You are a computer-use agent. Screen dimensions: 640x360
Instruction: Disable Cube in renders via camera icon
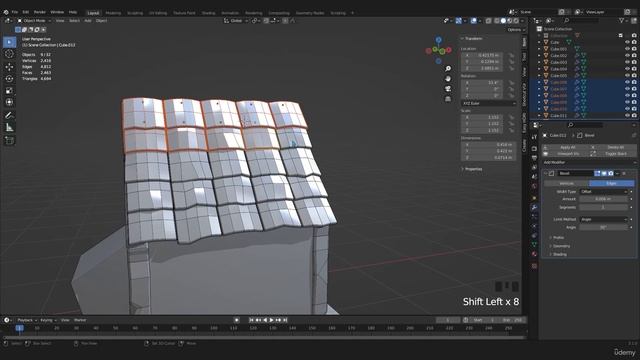click(x=634, y=42)
